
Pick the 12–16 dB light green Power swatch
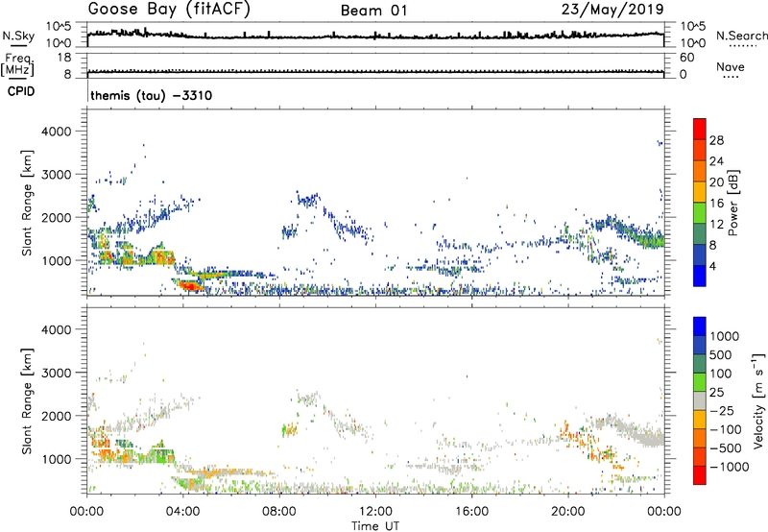pyautogui.click(x=700, y=213)
